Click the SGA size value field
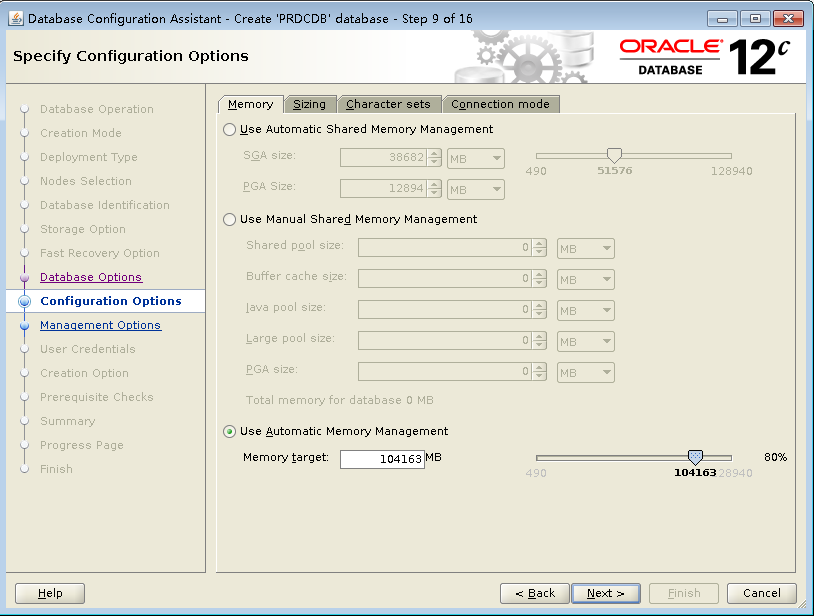 [x=384, y=158]
